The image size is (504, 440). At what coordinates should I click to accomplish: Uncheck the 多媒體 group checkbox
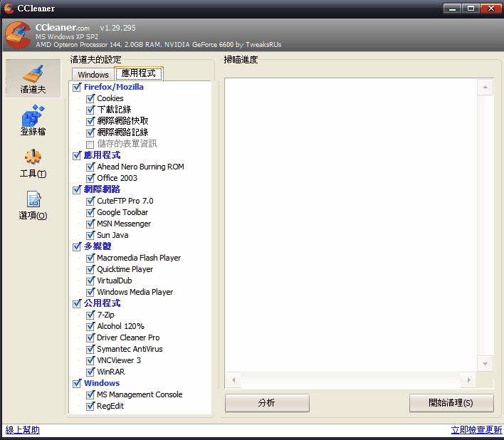[77, 246]
